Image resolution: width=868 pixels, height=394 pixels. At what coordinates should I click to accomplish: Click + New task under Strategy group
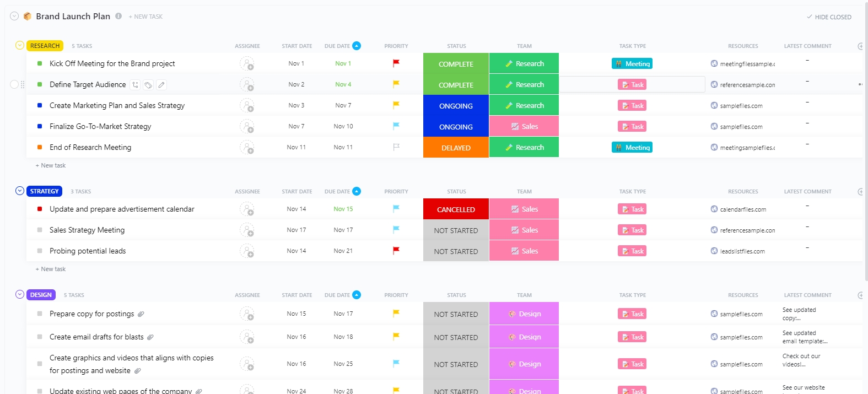tap(51, 269)
